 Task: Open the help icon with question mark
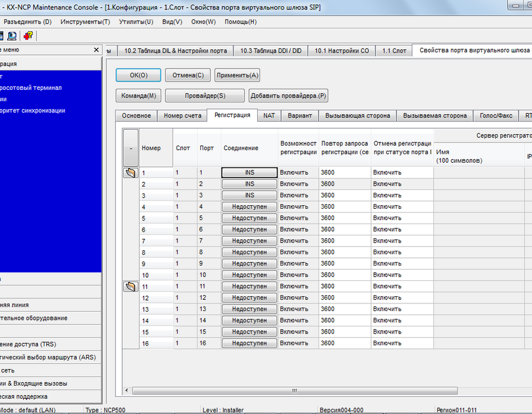[28, 35]
